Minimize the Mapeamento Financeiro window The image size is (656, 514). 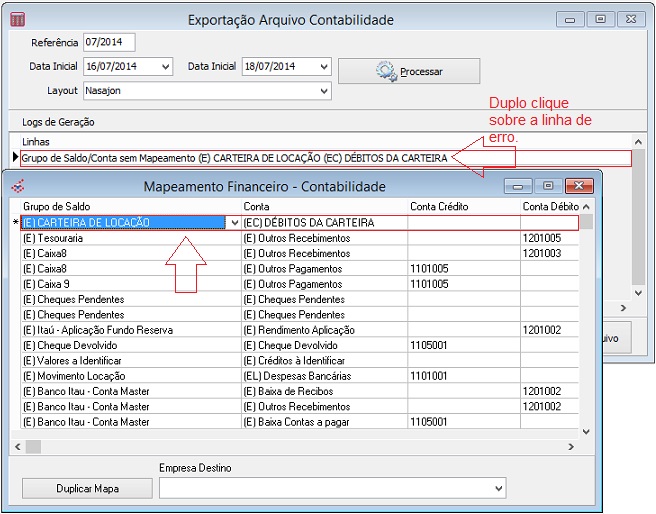coord(518,186)
